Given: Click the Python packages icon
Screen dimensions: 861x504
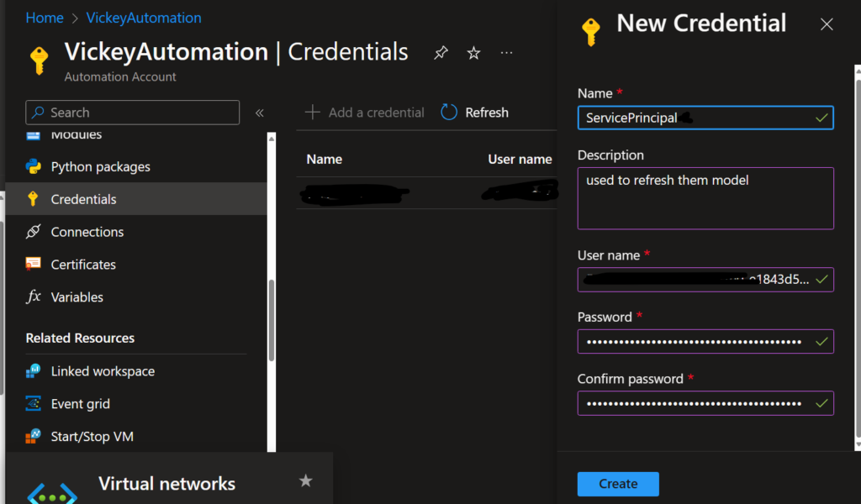Looking at the screenshot, I should point(34,166).
